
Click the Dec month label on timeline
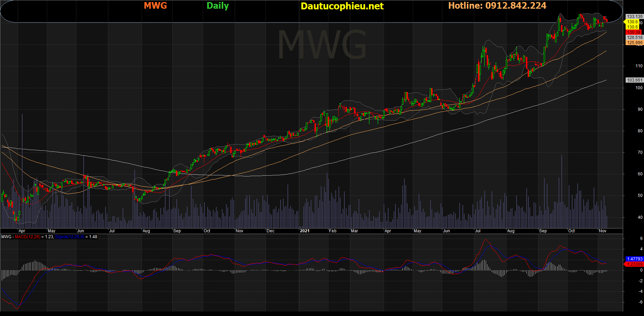tap(270, 231)
